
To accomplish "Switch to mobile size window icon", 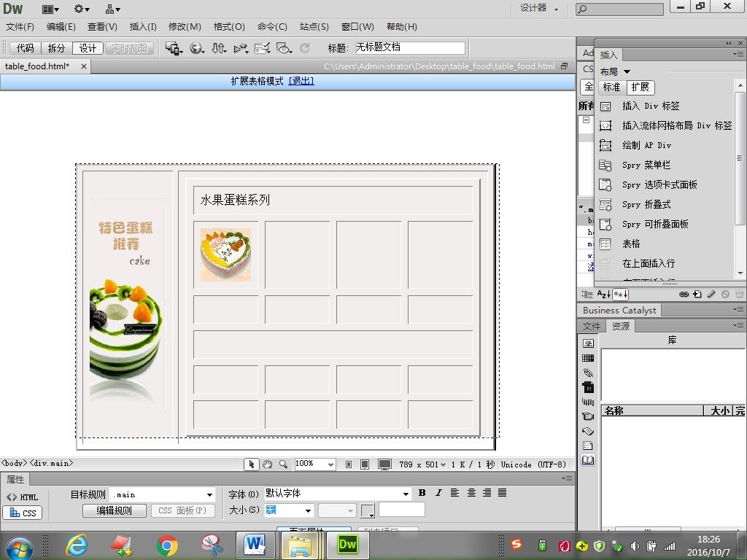I will pyautogui.click(x=349, y=464).
